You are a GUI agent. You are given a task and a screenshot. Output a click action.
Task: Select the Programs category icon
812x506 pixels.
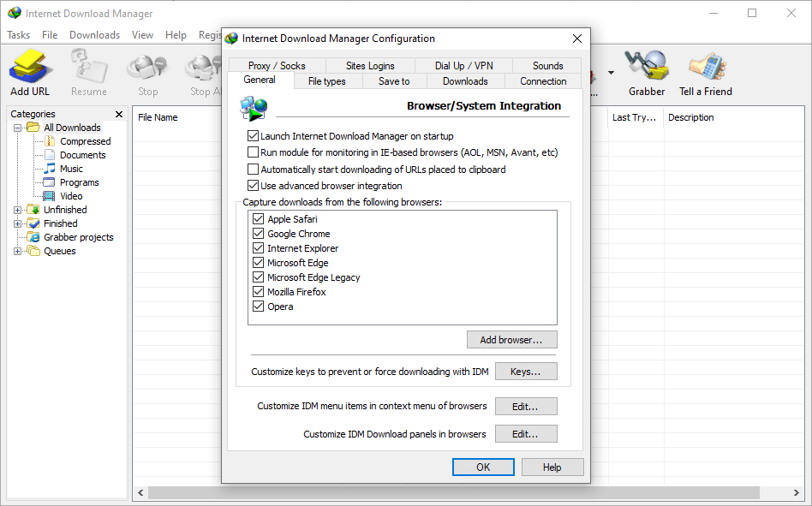click(49, 182)
